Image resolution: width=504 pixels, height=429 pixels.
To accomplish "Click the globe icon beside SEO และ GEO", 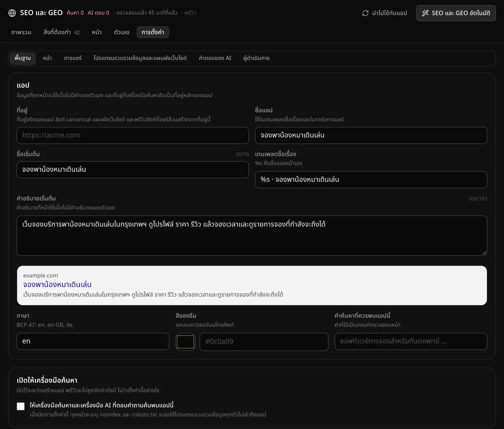I will click(12, 13).
